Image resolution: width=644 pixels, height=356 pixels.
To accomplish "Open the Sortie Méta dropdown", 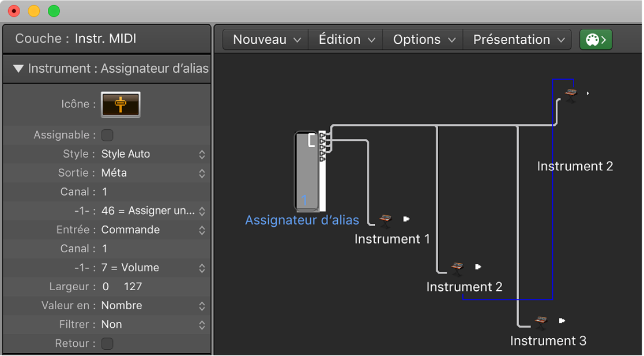I will tap(153, 173).
